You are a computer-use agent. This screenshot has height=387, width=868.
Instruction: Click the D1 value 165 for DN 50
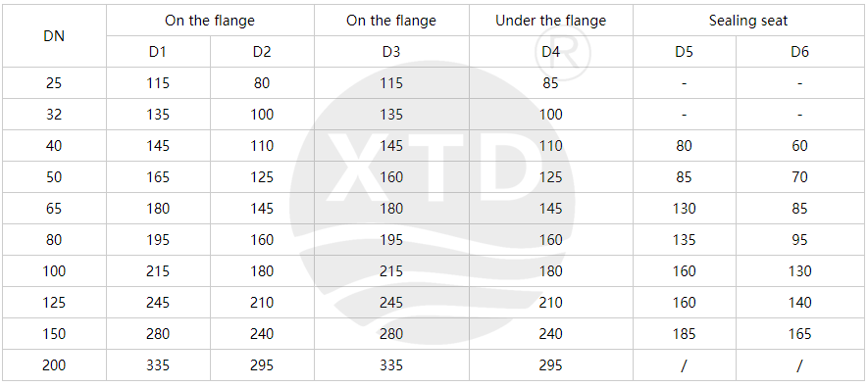(158, 177)
